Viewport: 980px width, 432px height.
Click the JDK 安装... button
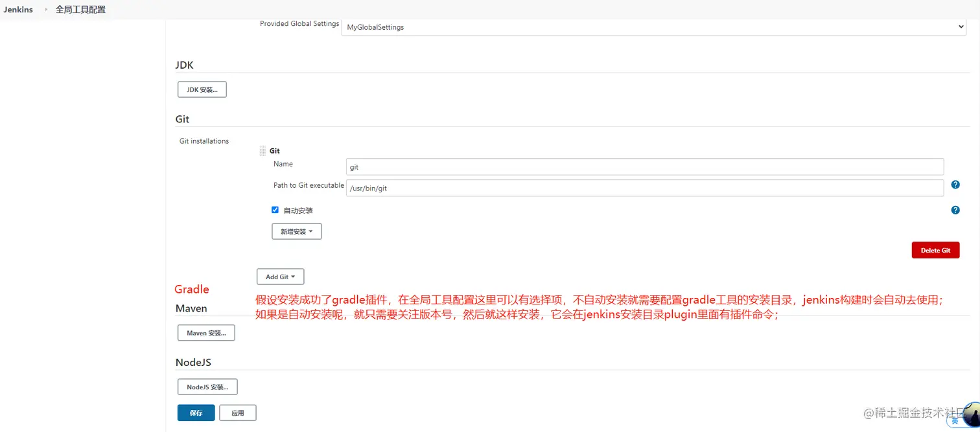click(202, 89)
